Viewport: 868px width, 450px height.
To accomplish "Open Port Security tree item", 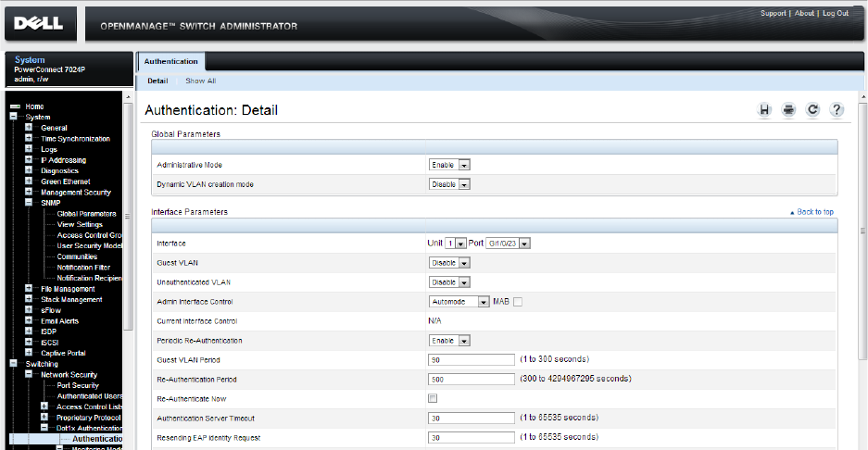I will (x=78, y=385).
